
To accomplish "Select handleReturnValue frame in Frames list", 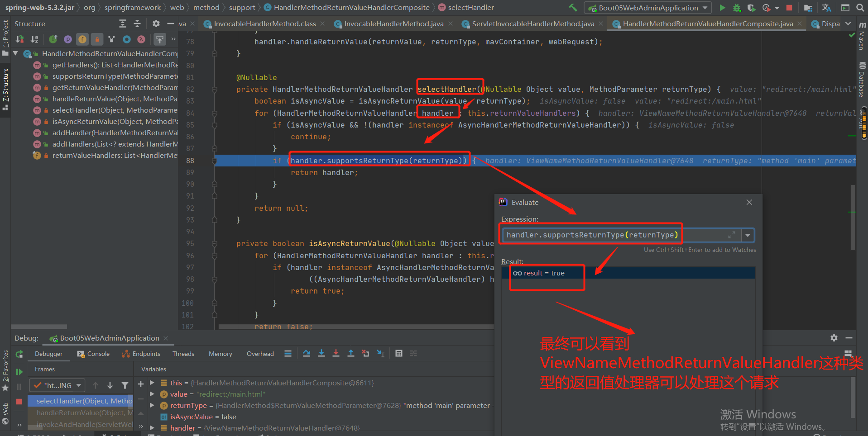I will point(81,412).
